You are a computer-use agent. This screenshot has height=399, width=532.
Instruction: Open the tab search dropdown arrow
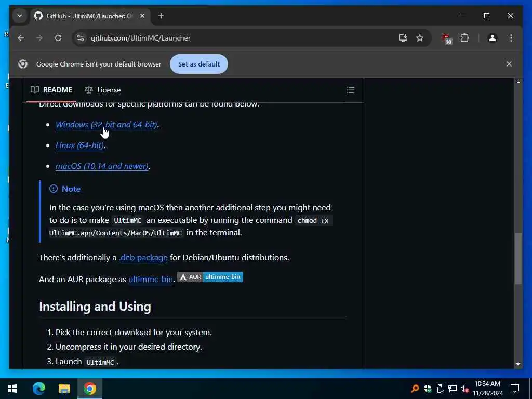tap(20, 16)
